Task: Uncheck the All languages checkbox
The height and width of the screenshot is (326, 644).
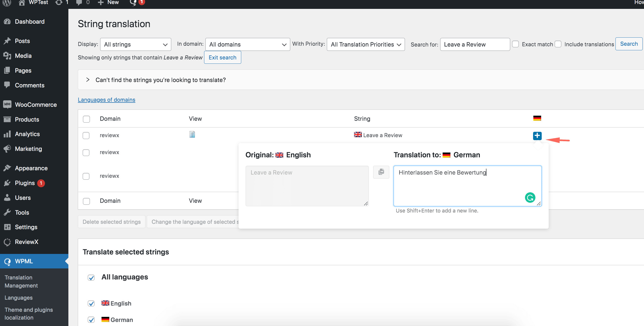Action: pyautogui.click(x=91, y=278)
